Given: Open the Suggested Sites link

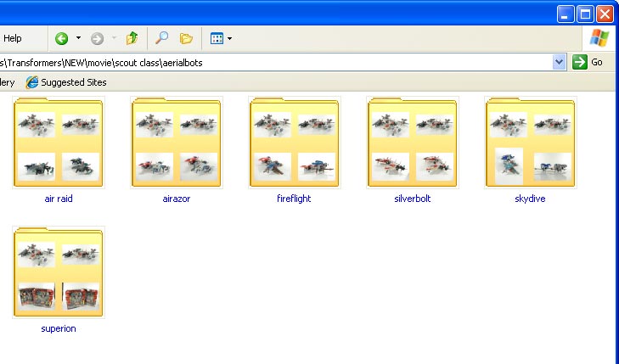Looking at the screenshot, I should (75, 82).
